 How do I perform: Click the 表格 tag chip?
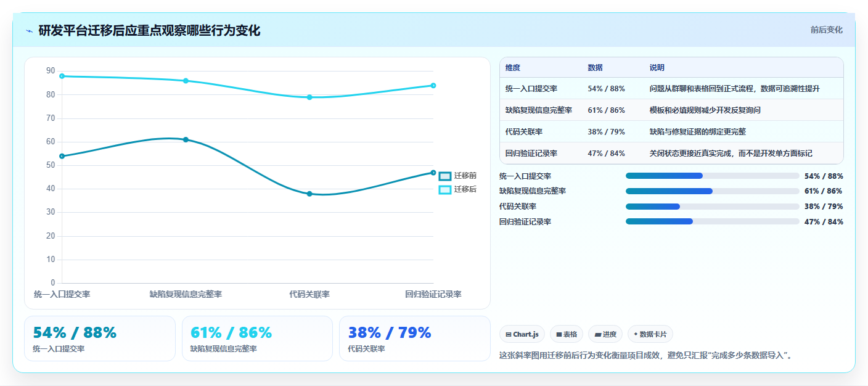click(567, 334)
